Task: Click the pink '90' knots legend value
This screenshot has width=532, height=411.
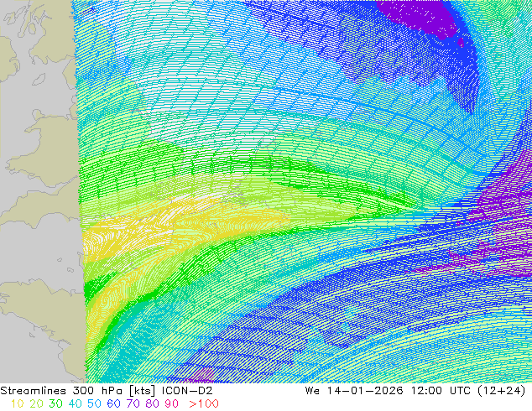Action: coord(172,403)
